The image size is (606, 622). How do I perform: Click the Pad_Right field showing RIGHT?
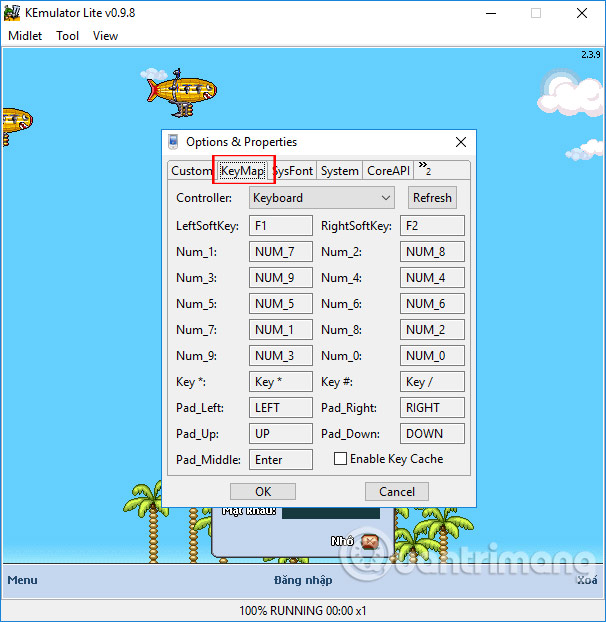pyautogui.click(x=432, y=407)
